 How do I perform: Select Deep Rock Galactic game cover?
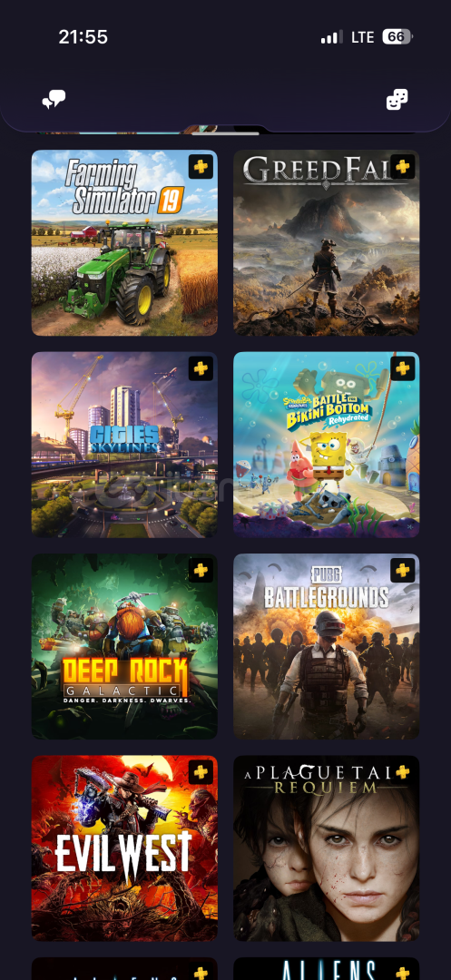point(125,647)
